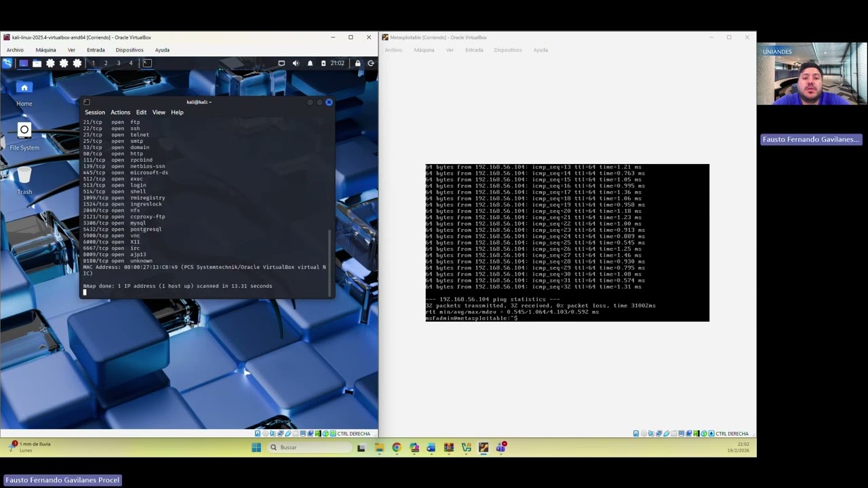Open Google Chrome from the Windows taskbar
The height and width of the screenshot is (488, 868).
[397, 447]
